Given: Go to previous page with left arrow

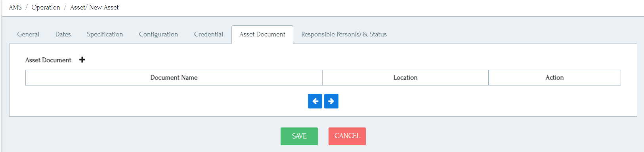Looking at the screenshot, I should pos(315,101).
